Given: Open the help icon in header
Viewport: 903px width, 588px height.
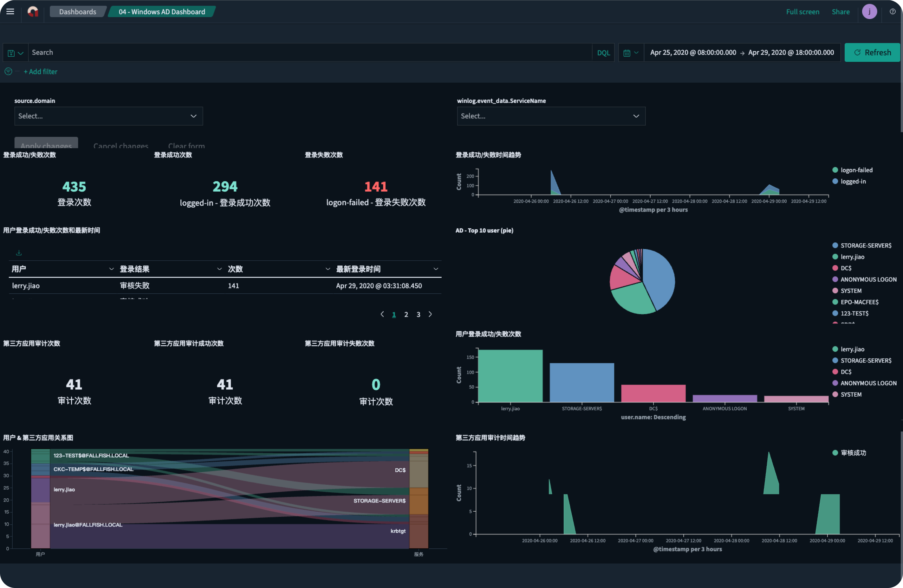Looking at the screenshot, I should click(892, 11).
